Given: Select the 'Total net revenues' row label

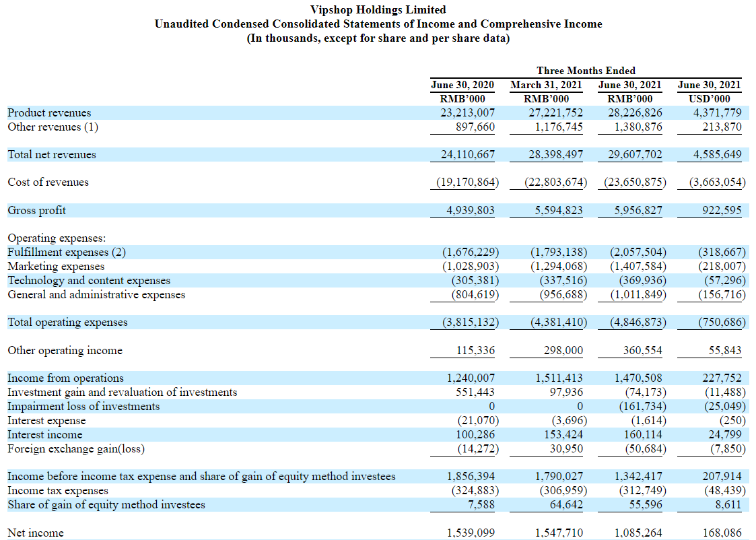Looking at the screenshot, I should tap(52, 155).
